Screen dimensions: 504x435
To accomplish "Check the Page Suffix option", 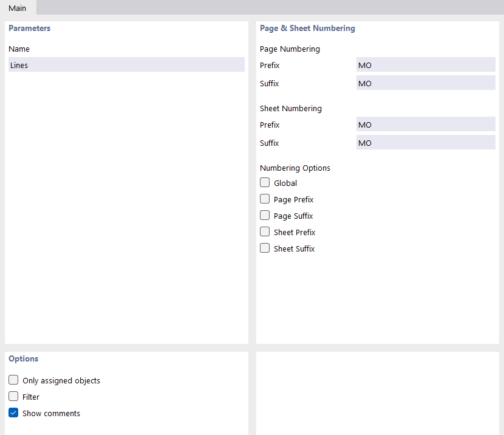I will (265, 215).
